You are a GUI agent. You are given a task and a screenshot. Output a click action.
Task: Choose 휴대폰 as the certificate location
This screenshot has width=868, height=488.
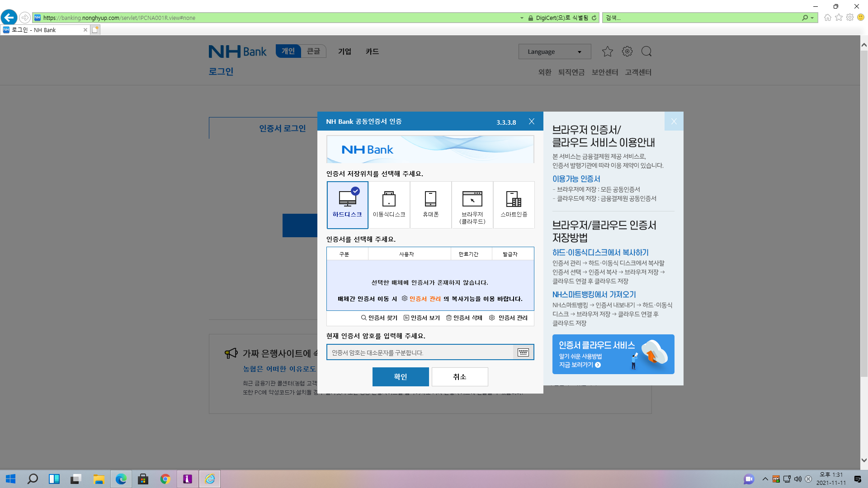(x=430, y=205)
